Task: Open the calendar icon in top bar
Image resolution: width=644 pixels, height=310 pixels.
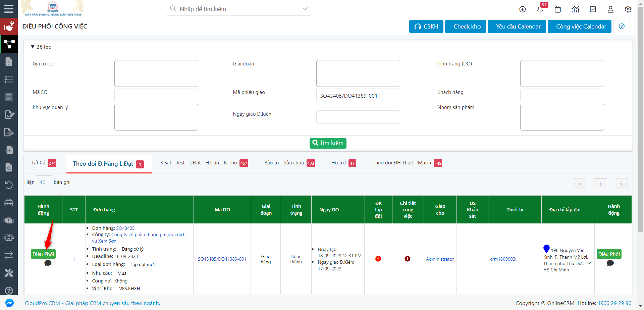Action: point(558,9)
